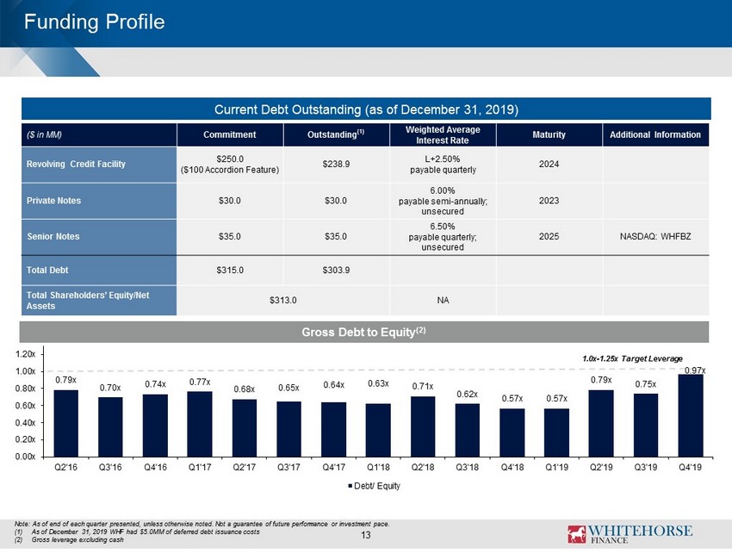Select the '$303.9' total outstanding value
The height and width of the screenshot is (560, 732).
[336, 270]
